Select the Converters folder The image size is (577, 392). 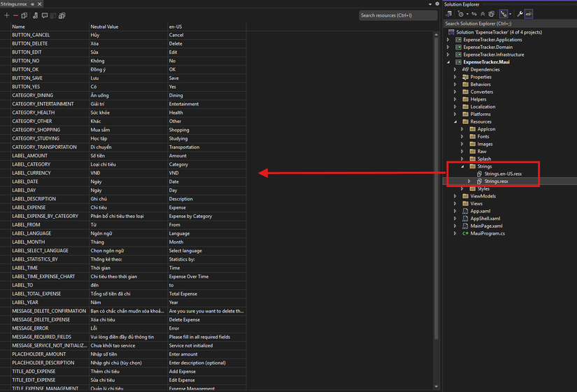[x=481, y=92]
